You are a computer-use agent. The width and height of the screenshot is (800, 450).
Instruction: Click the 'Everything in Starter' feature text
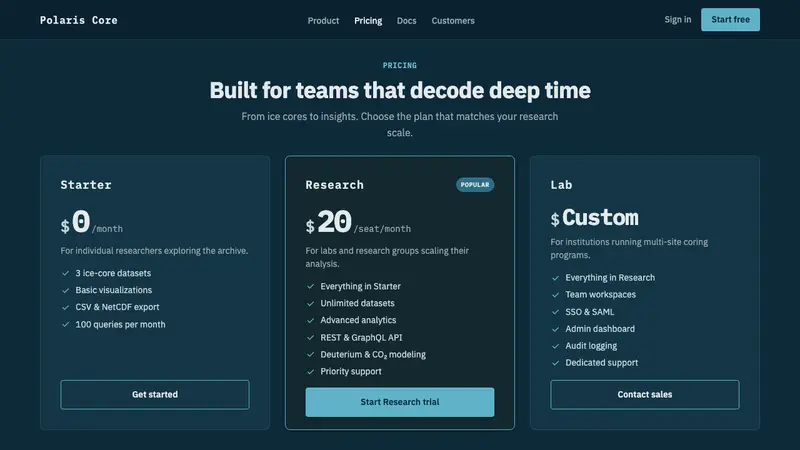(x=361, y=286)
